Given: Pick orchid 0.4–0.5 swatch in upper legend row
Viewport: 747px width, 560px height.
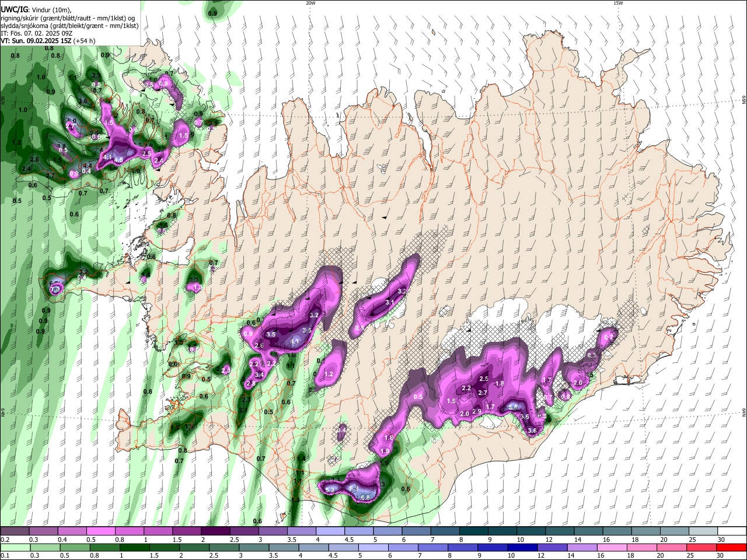Looking at the screenshot, I should 72,531.
